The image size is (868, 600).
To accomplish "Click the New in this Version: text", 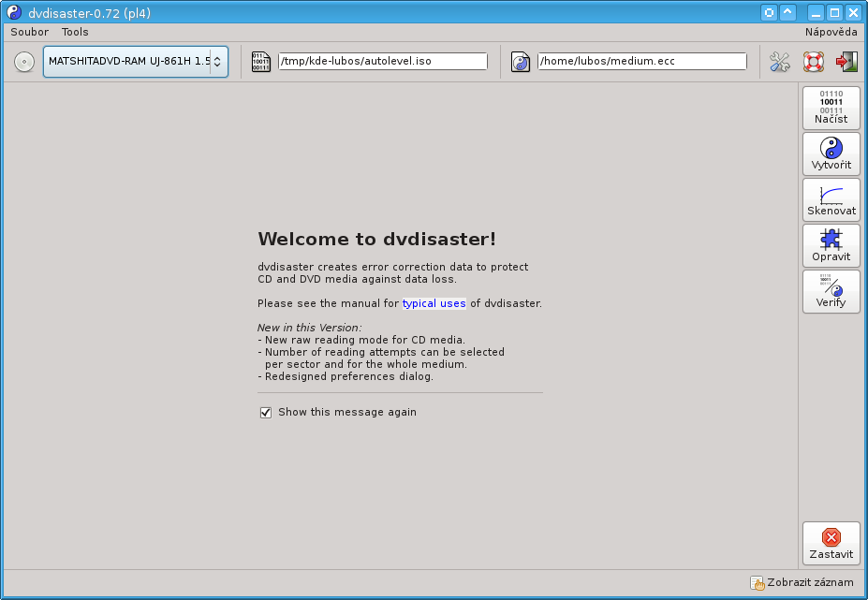I will [x=309, y=328].
